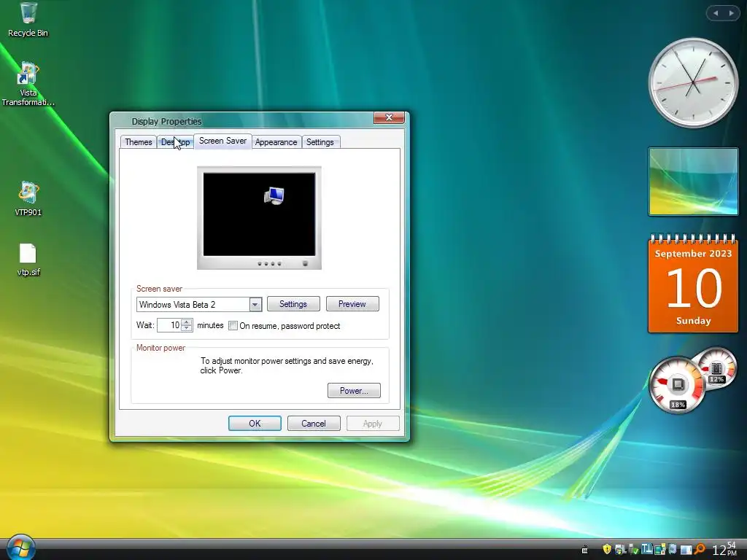The image size is (747, 560).
Task: Open screen saver Settings button
Action: tap(293, 304)
